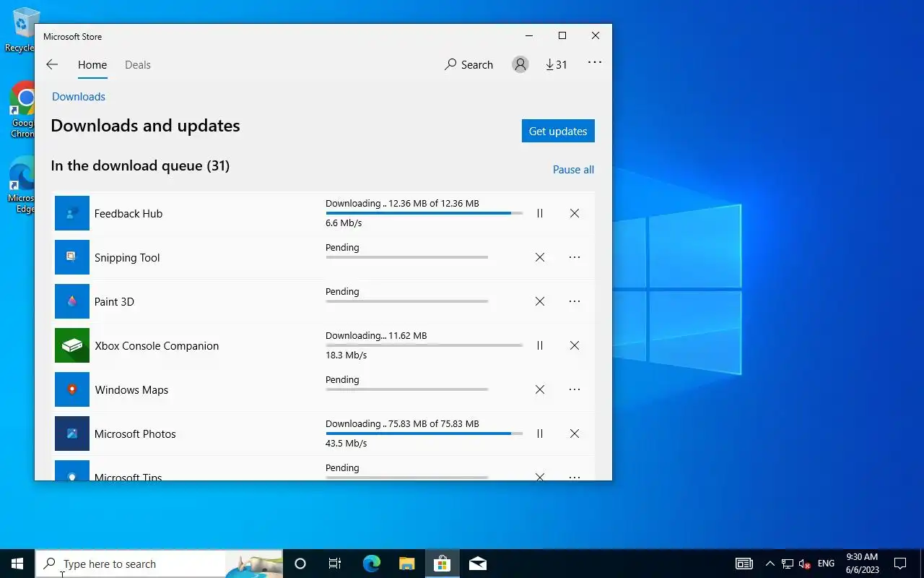Go back using the Store back arrow
This screenshot has height=578, width=924.
pyautogui.click(x=52, y=64)
